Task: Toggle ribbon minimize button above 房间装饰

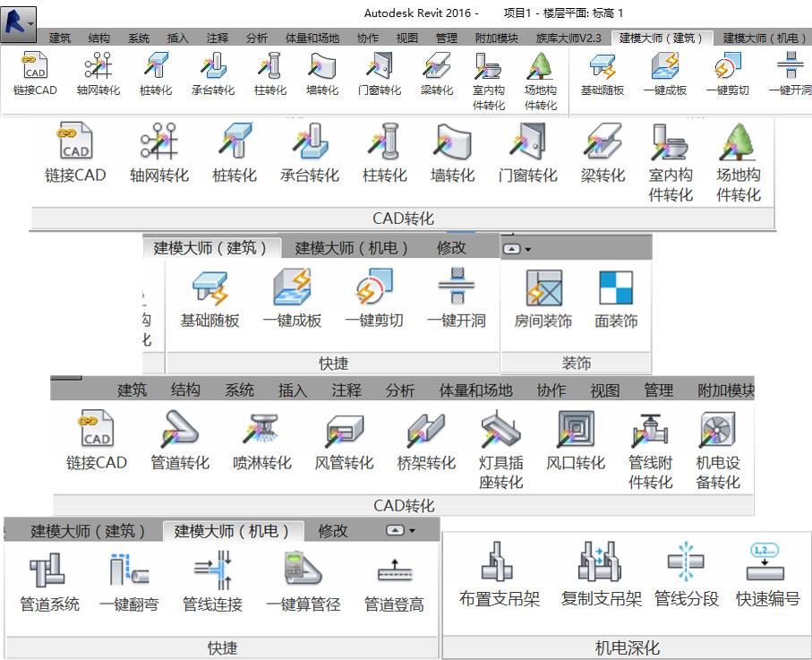Action: [x=512, y=249]
